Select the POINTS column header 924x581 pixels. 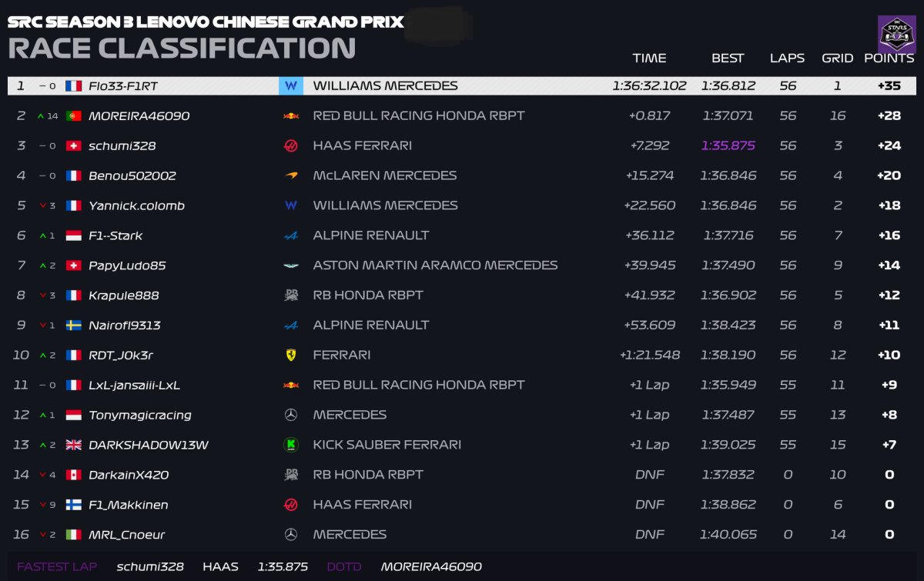[x=889, y=58]
